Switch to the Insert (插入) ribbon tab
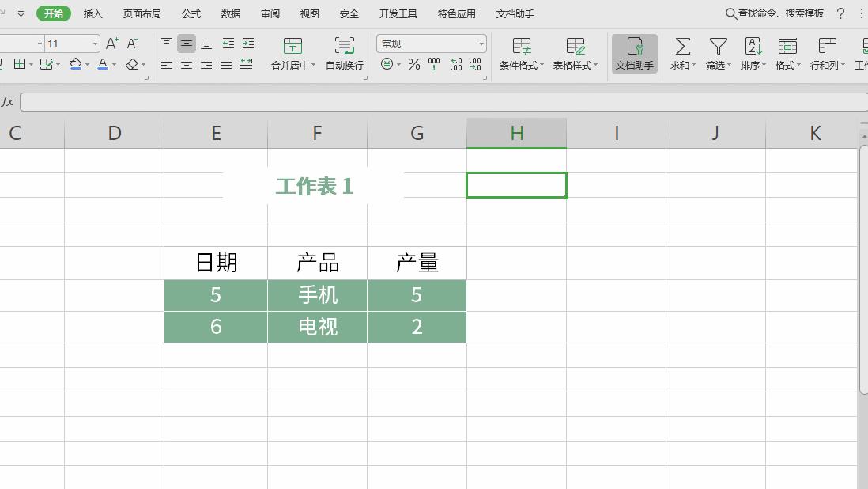This screenshot has width=868, height=489. point(92,13)
